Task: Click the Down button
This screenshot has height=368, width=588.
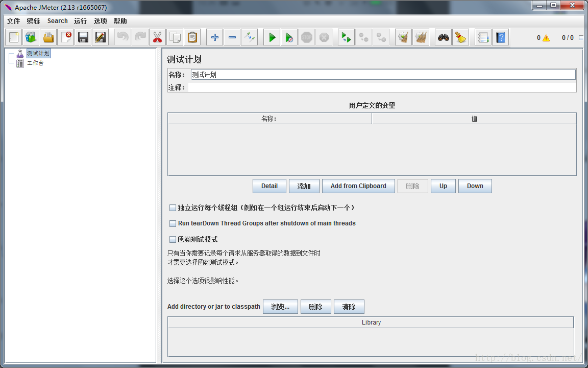Action: (475, 186)
